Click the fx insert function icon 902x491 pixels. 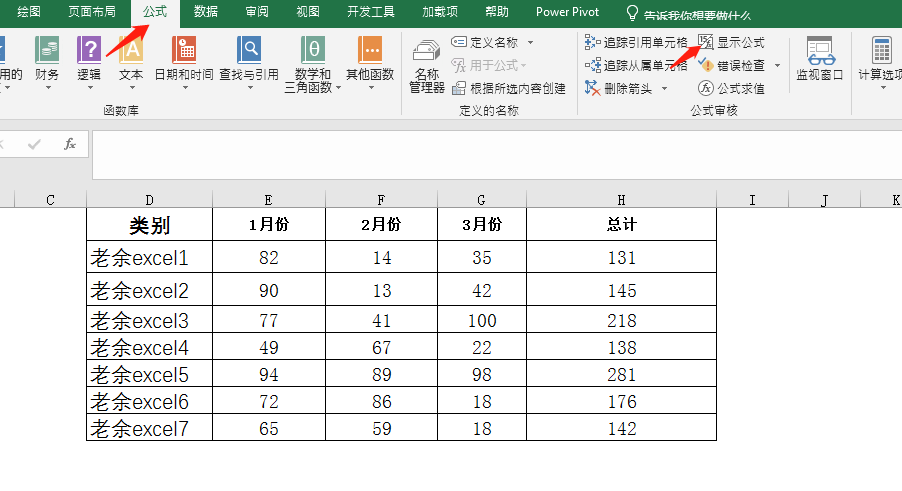pyautogui.click(x=70, y=144)
